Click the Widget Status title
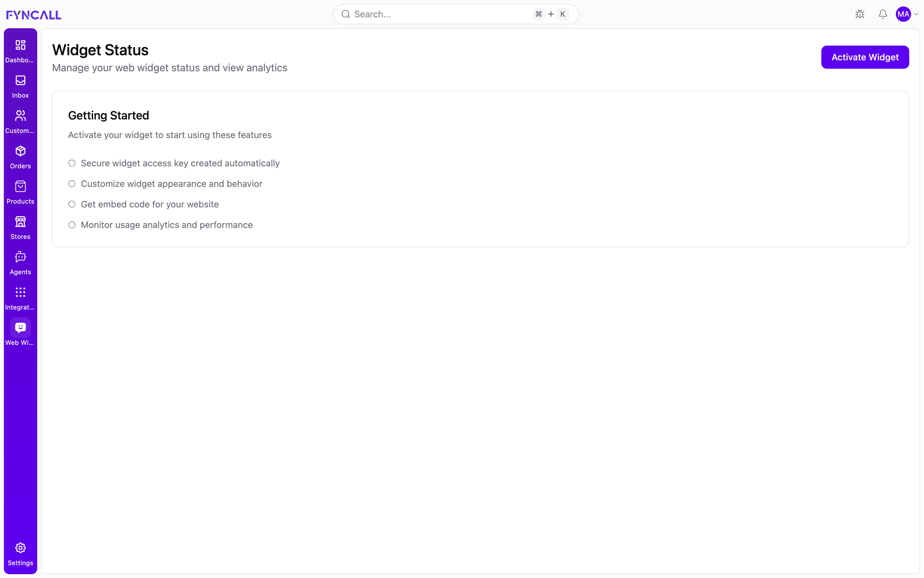Screen dimensions: 924x578 tap(100, 50)
